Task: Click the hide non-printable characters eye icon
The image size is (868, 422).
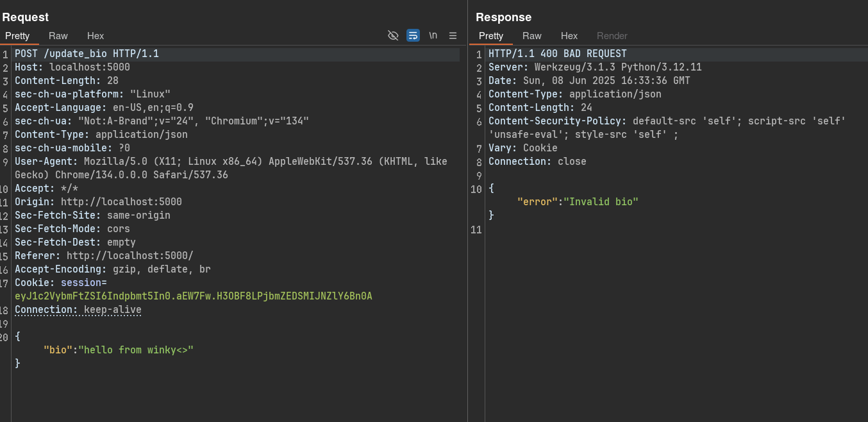Action: (x=393, y=35)
